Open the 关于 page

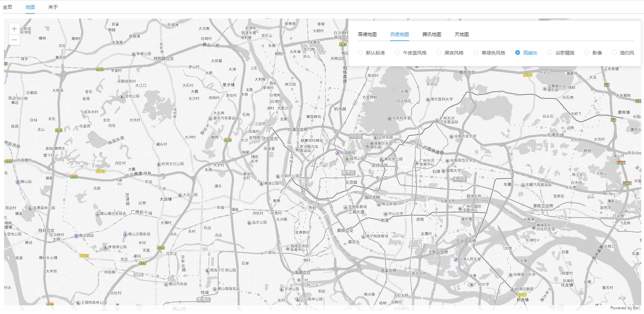coord(52,7)
